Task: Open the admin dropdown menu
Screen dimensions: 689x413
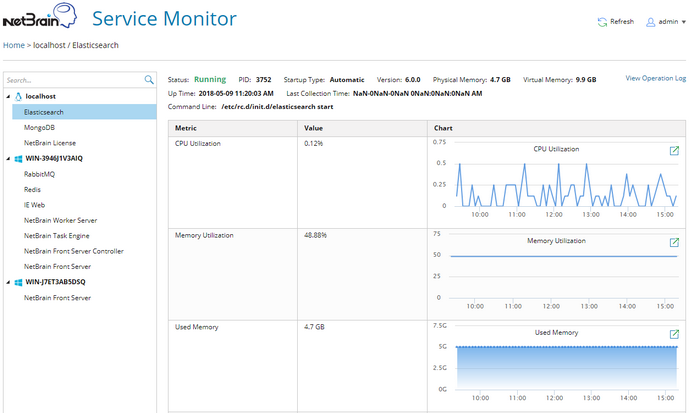Action: click(x=682, y=21)
